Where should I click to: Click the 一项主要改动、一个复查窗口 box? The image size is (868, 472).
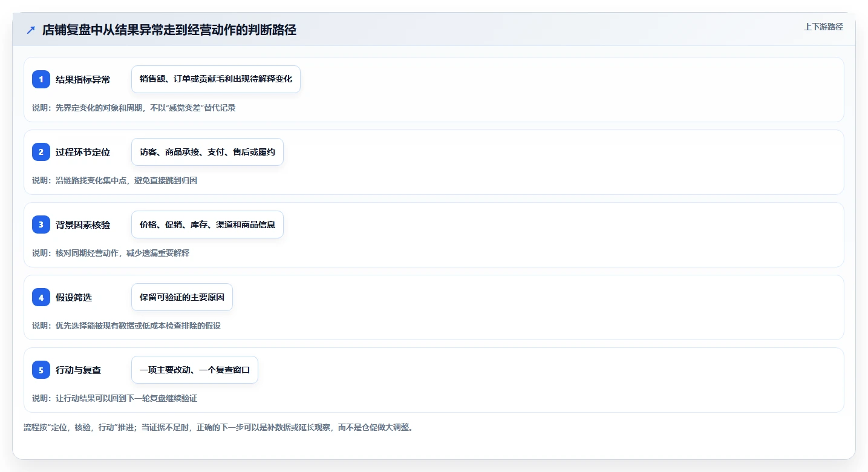point(195,370)
